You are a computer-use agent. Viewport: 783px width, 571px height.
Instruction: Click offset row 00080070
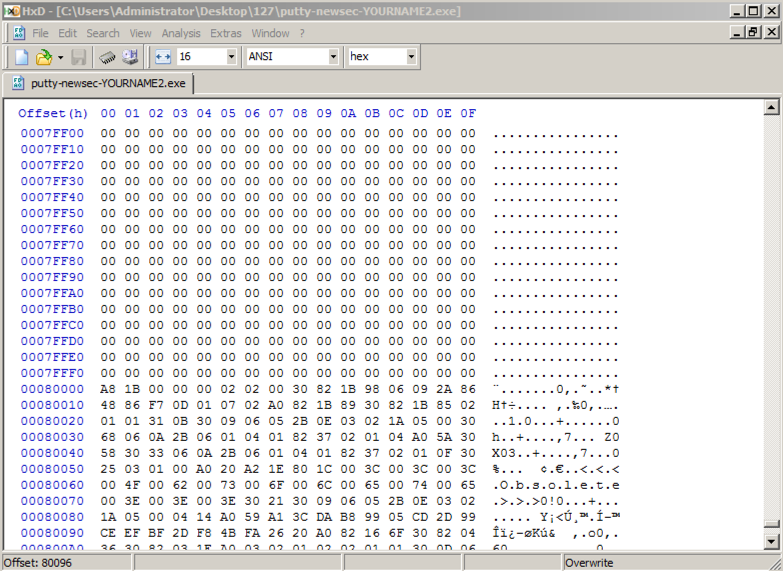point(52,501)
